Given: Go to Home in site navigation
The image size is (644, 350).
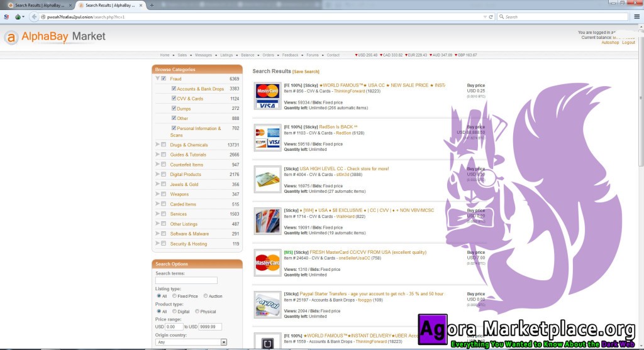Looking at the screenshot, I should (165, 55).
